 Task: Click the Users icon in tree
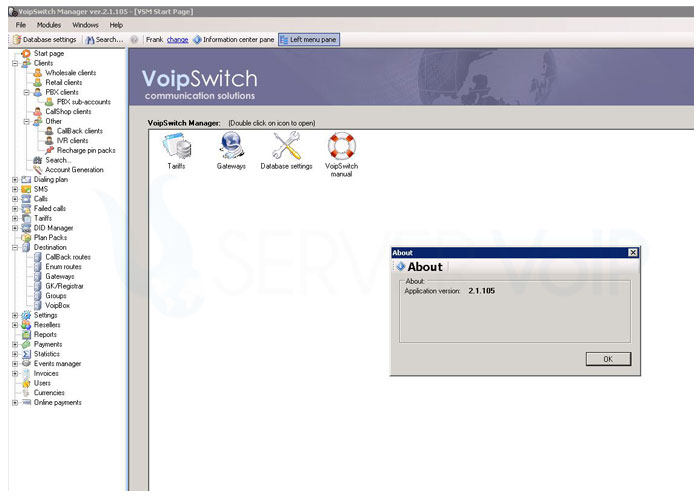click(x=26, y=383)
